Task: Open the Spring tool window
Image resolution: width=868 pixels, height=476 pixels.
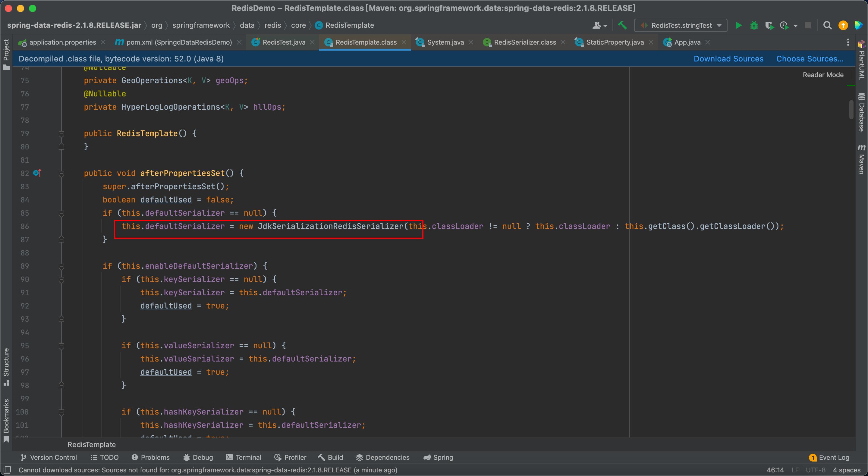Action: tap(439, 457)
